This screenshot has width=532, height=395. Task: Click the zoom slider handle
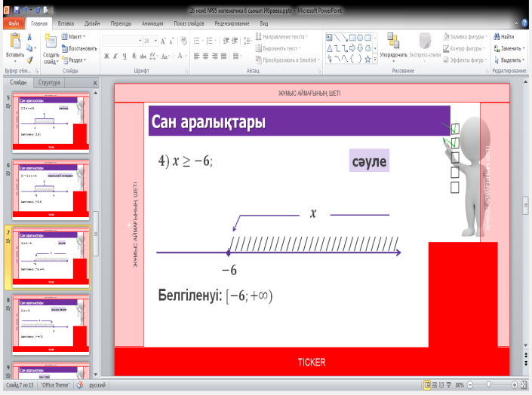pos(488,384)
